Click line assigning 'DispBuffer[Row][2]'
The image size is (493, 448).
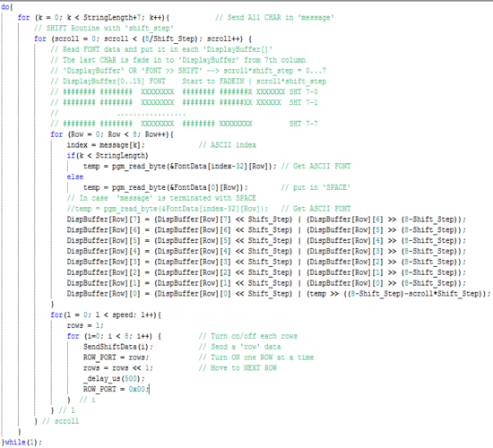[x=266, y=272]
